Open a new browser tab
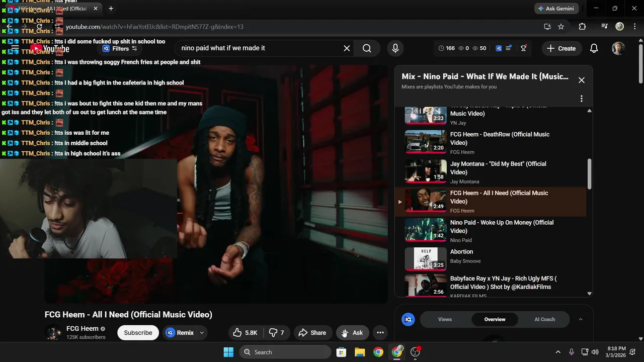This screenshot has height=362, width=644. click(111, 9)
